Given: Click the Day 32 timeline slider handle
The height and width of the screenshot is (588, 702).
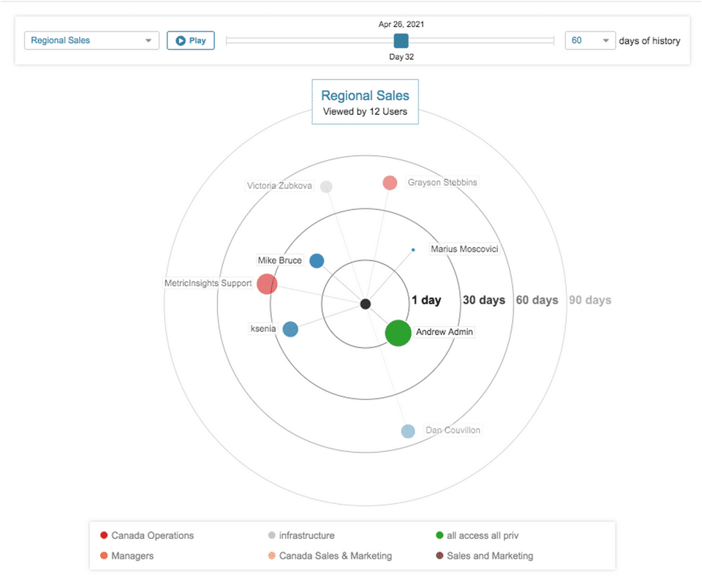Looking at the screenshot, I should click(401, 40).
